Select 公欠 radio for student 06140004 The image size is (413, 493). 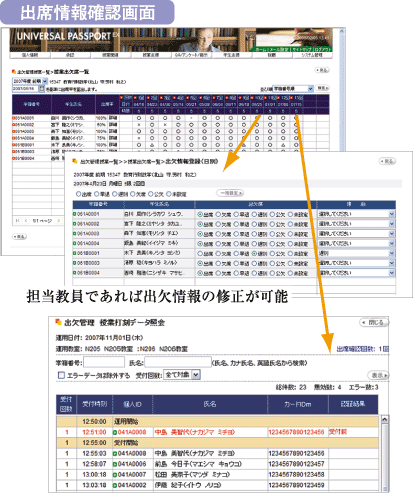(272, 244)
